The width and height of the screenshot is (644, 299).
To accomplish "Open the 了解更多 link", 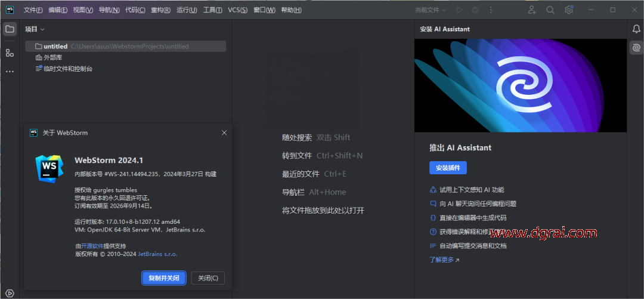I will [x=444, y=260].
